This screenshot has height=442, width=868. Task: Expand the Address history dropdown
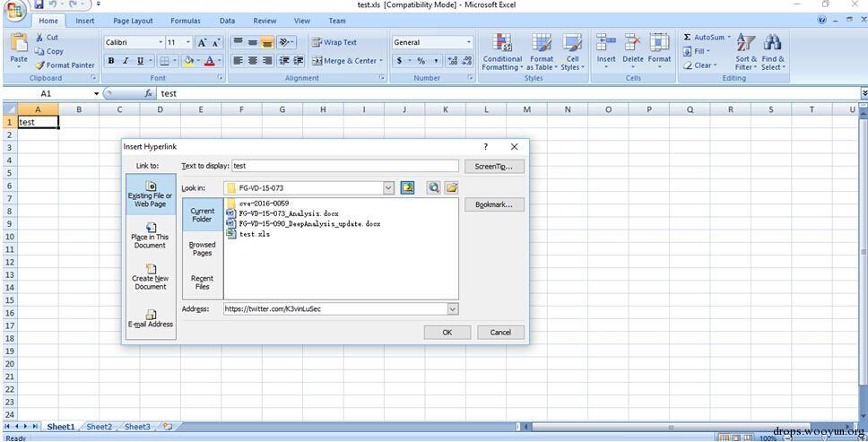pos(452,309)
